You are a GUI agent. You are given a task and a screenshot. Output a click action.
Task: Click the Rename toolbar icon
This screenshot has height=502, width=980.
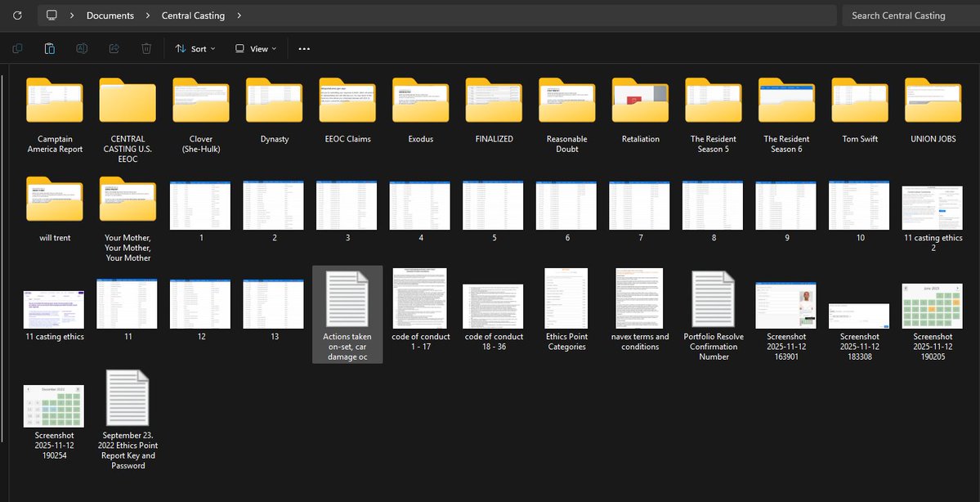[82, 49]
